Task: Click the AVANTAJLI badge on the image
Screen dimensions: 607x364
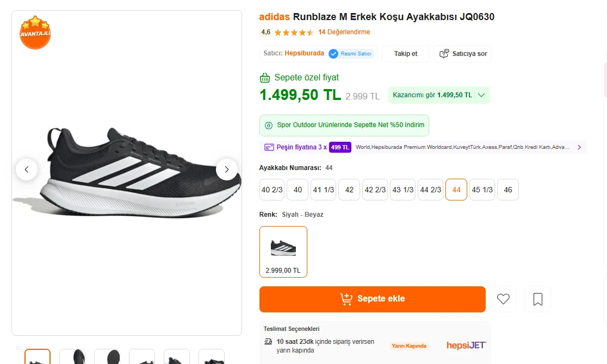Action: point(35,33)
